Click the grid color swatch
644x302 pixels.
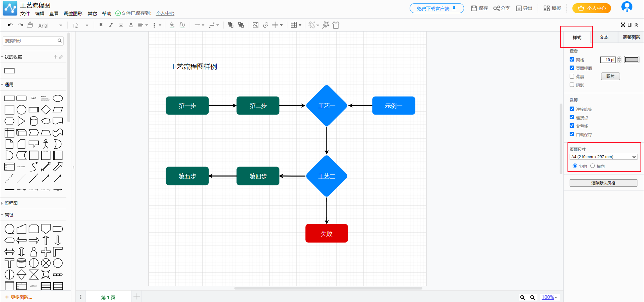(631, 60)
